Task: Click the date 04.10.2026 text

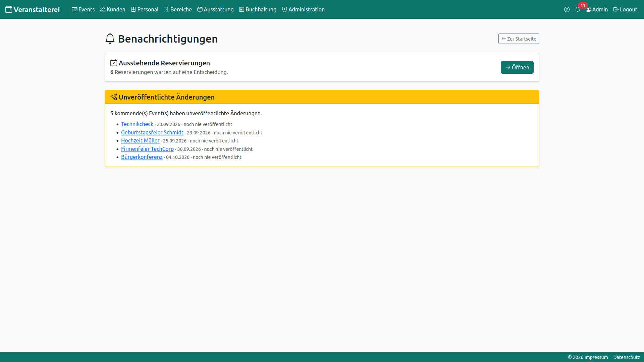Action: pyautogui.click(x=178, y=157)
